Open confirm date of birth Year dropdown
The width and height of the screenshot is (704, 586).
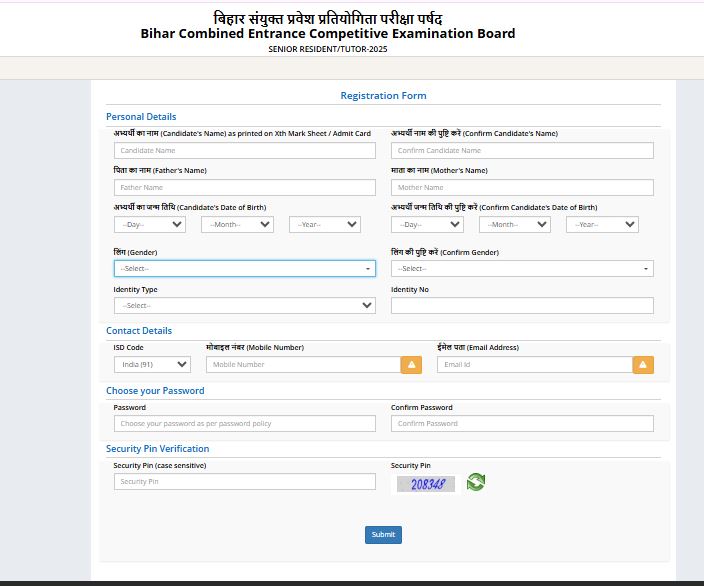(x=602, y=225)
